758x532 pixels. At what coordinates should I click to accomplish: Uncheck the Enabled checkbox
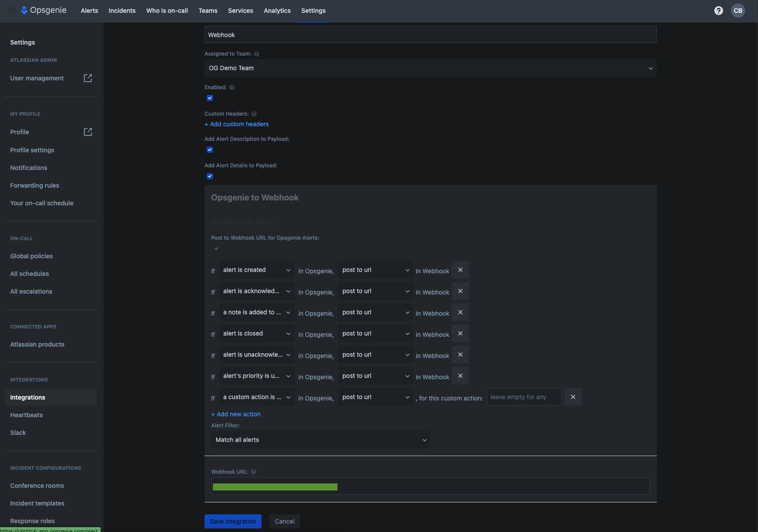click(x=210, y=98)
